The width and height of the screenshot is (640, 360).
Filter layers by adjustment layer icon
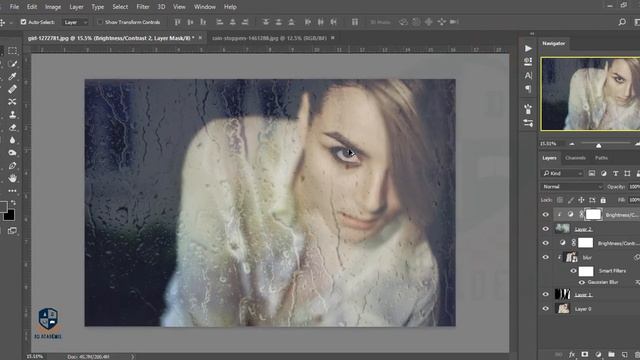(604, 173)
